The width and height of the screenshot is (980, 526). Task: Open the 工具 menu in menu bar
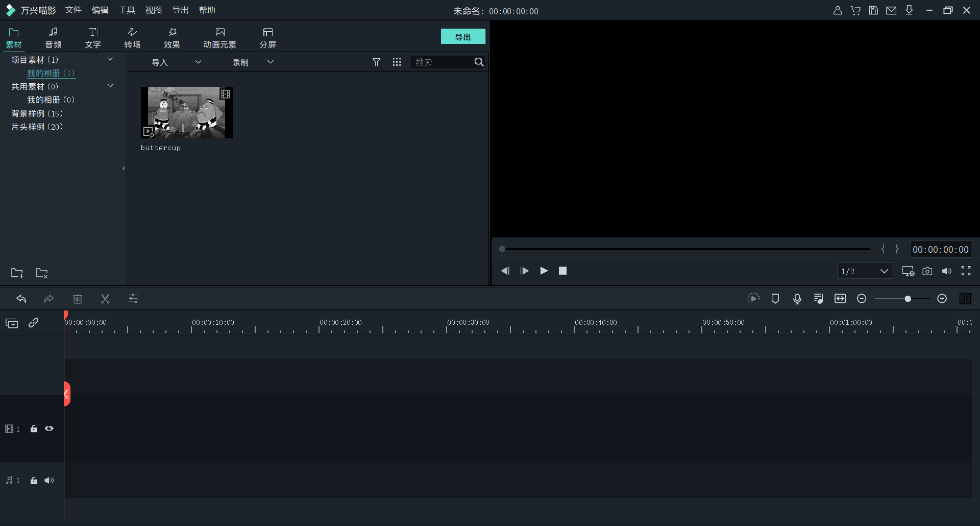click(127, 10)
